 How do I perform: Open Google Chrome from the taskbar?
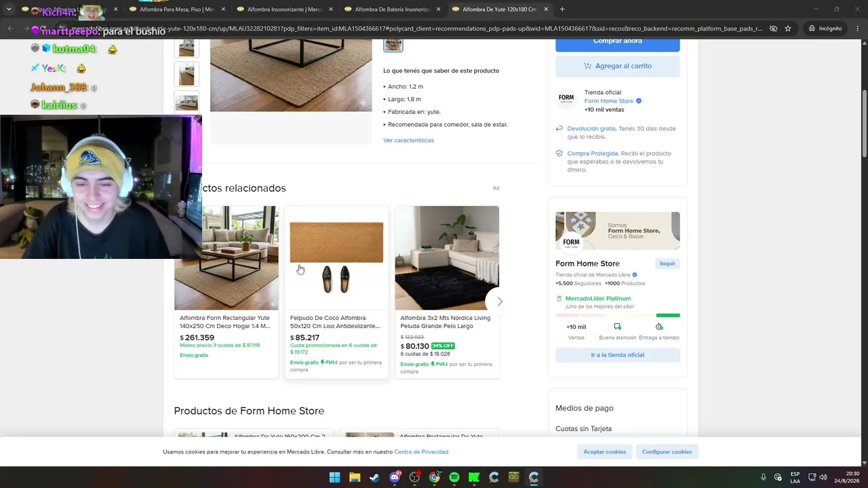click(x=434, y=477)
